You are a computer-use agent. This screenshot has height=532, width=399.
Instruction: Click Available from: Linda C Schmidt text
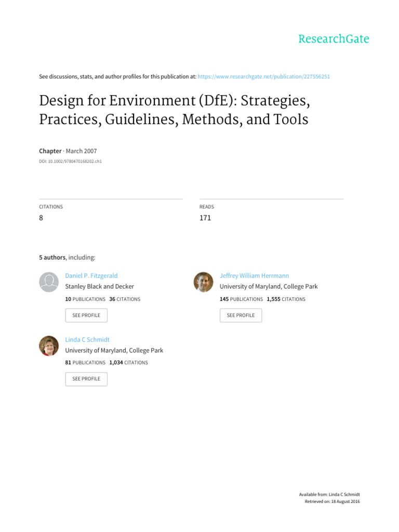(x=329, y=495)
